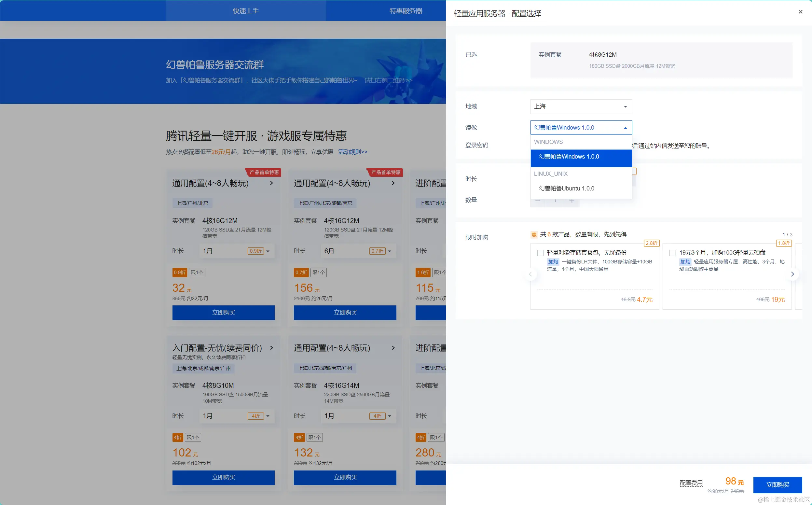The height and width of the screenshot is (505, 812).
Task: Click 立即购买 in the configuration panel footer
Action: [x=777, y=484]
